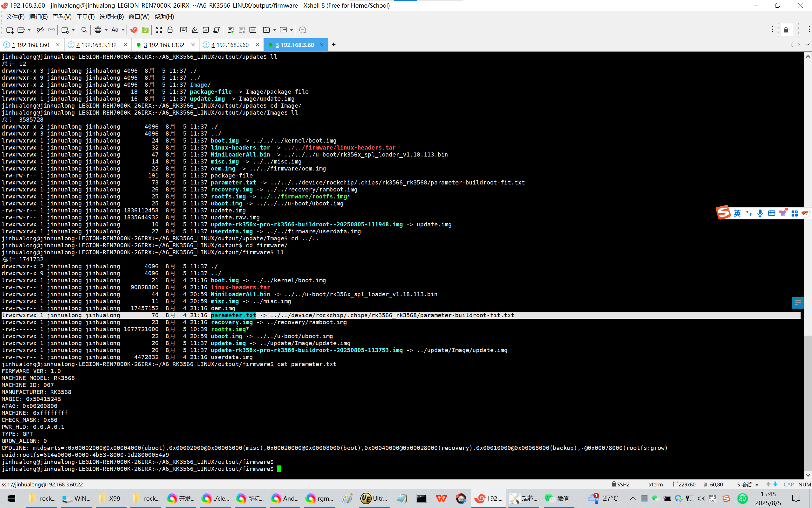Image resolution: width=812 pixels, height=508 pixels.
Task: Expand the box-with-plus dropdown arrow
Action: 274,30
